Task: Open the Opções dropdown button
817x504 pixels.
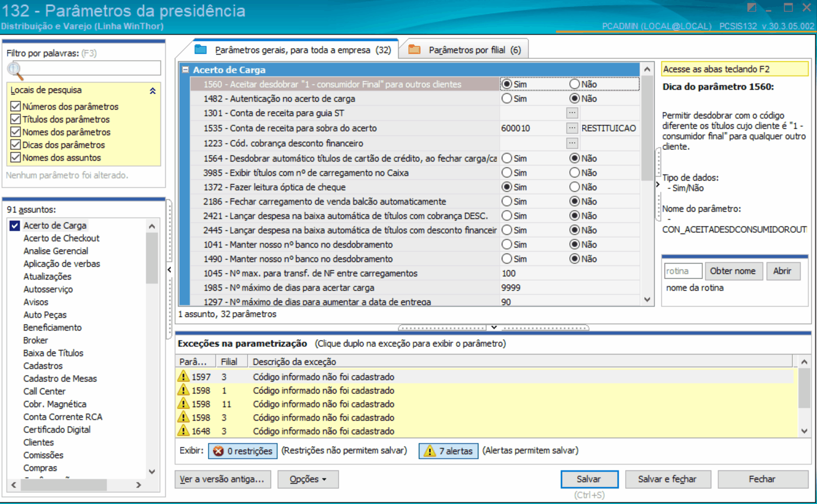Action: (x=308, y=479)
